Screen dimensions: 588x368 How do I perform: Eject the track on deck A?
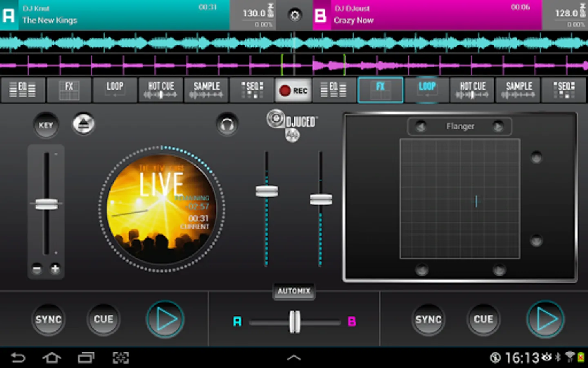pos(84,124)
